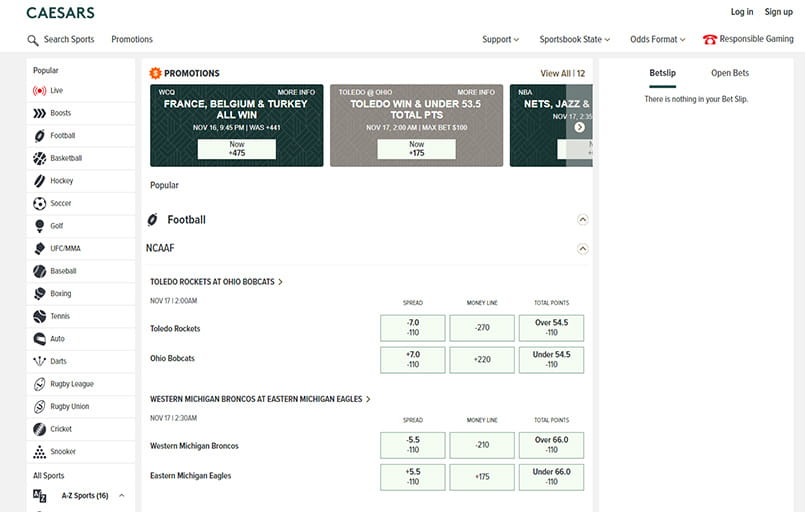Click the Football heading icon

tap(152, 220)
